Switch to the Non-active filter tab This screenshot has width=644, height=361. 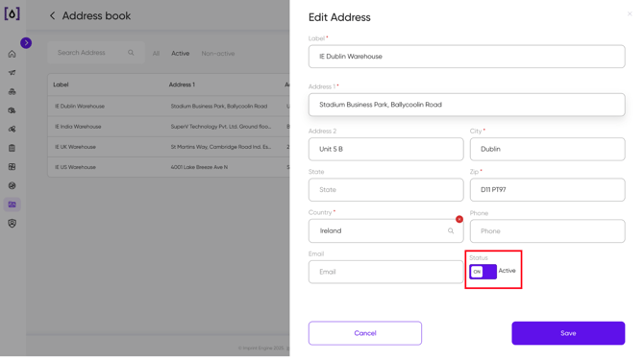[217, 54]
